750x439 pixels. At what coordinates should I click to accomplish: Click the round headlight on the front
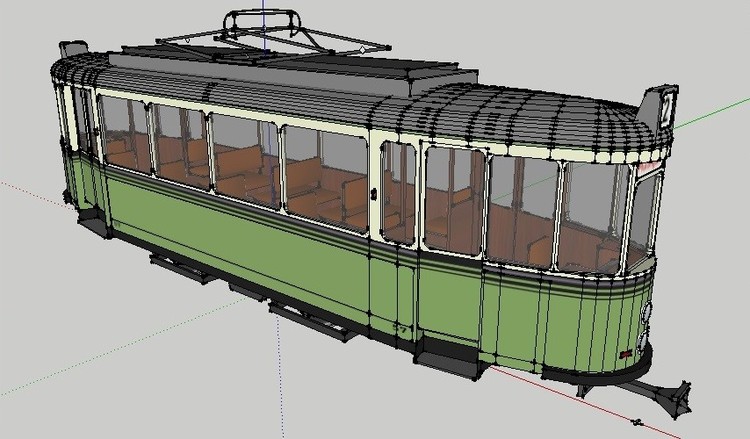(646, 314)
